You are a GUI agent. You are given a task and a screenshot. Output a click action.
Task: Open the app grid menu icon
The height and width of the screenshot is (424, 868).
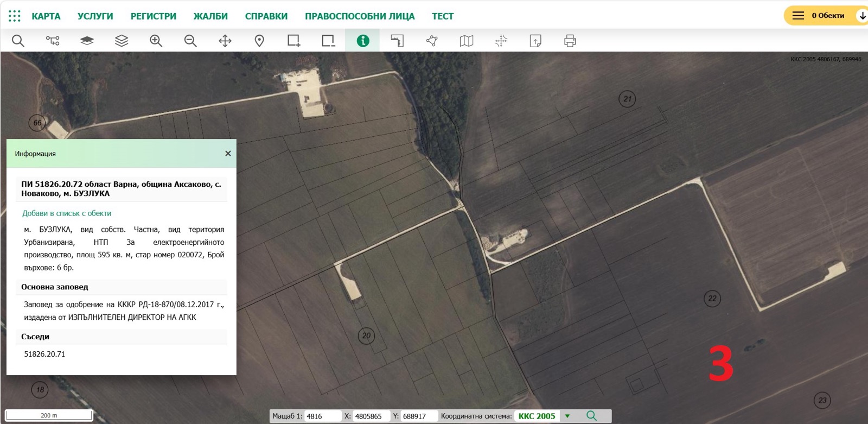coord(15,16)
